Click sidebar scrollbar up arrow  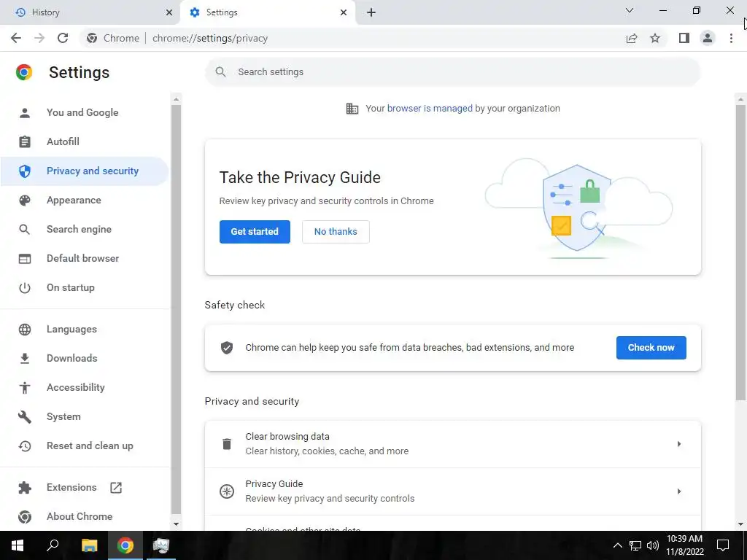[177, 99]
